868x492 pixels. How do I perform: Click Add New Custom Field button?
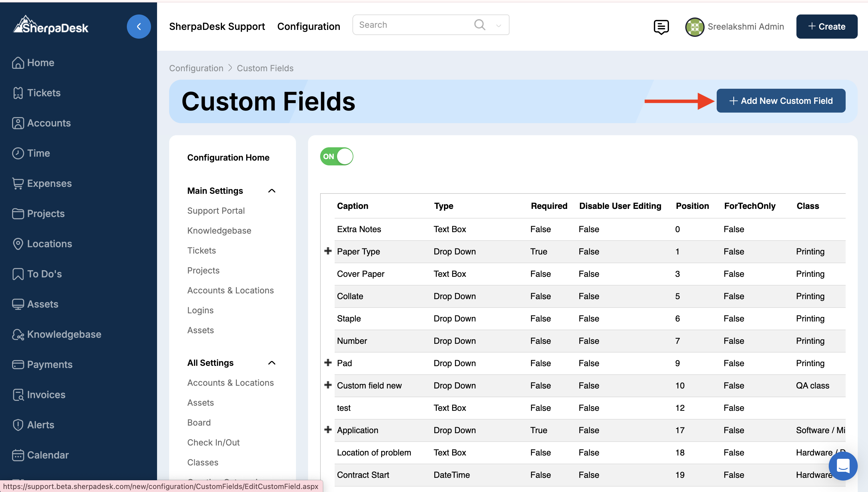(x=781, y=101)
